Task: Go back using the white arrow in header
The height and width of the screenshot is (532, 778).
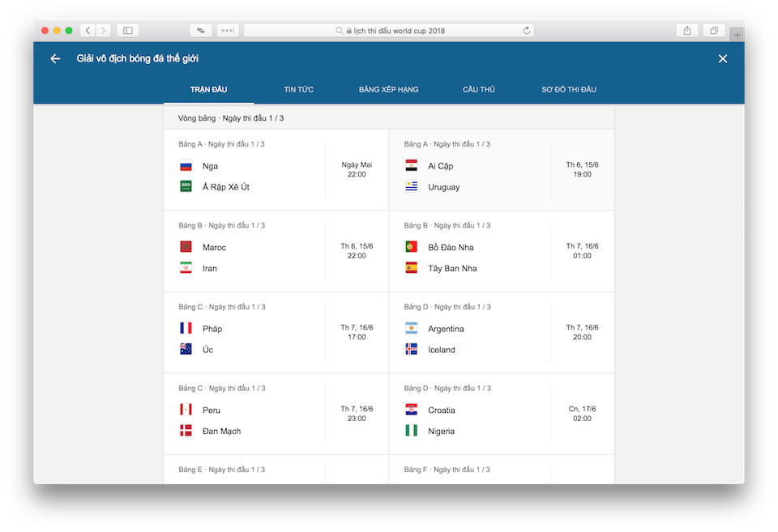Action: point(55,58)
